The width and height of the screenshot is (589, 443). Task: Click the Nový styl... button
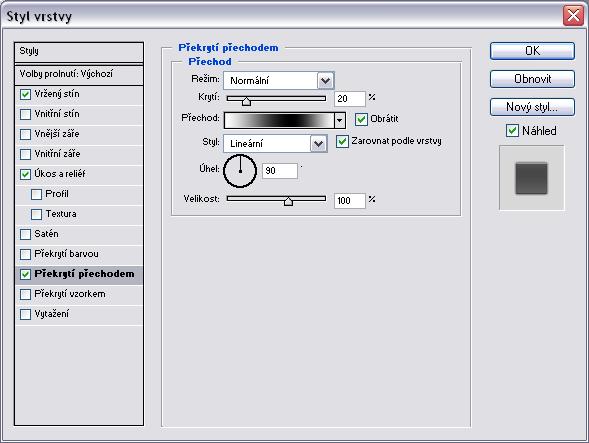tap(532, 107)
